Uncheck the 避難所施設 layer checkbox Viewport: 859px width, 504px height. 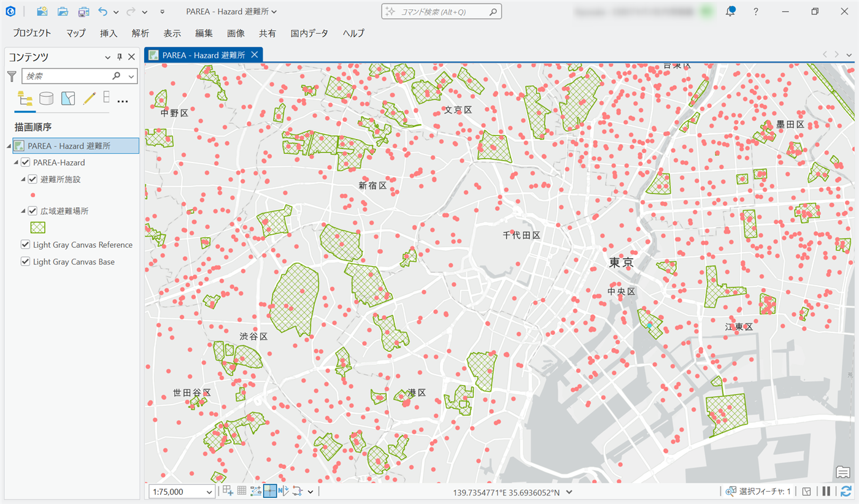33,180
